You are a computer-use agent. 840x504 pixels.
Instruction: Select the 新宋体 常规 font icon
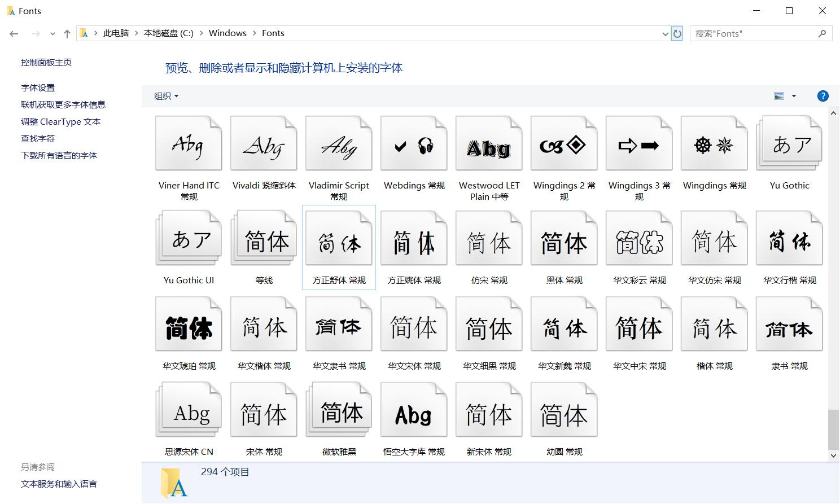(x=489, y=410)
